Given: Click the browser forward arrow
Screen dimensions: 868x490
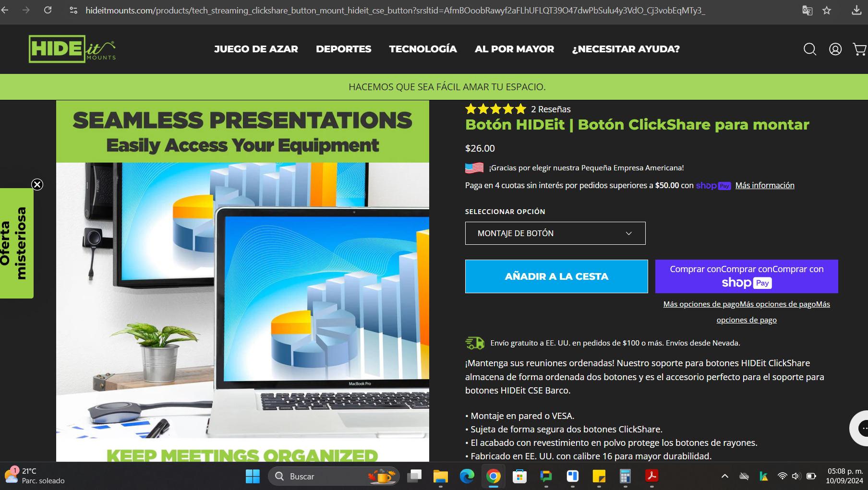Looking at the screenshot, I should 26,10.
